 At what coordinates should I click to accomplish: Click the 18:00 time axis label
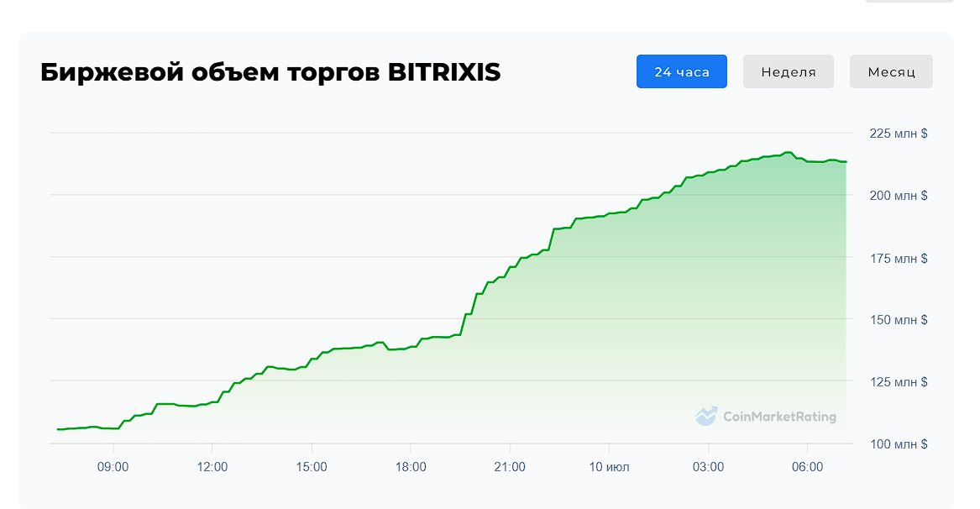[x=411, y=467]
